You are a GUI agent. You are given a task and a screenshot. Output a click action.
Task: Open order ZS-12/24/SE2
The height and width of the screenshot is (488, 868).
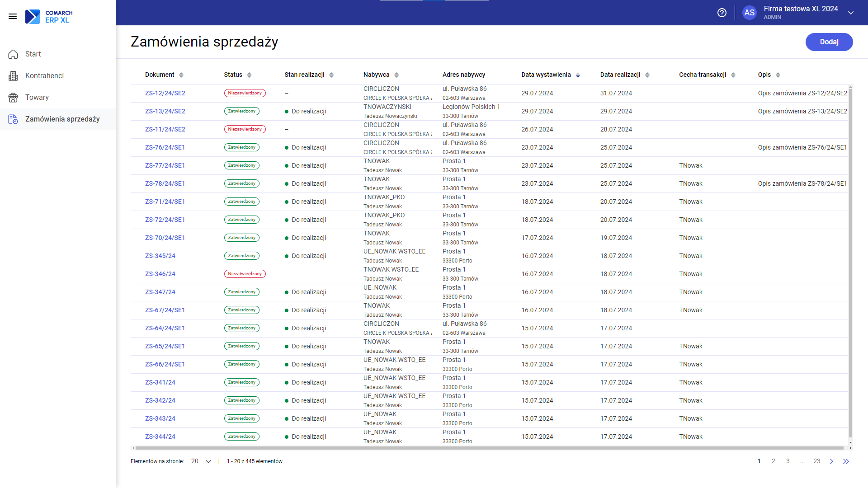click(x=165, y=94)
